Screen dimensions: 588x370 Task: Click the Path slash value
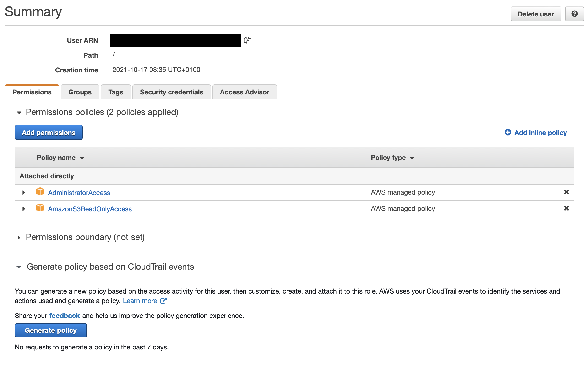point(114,55)
